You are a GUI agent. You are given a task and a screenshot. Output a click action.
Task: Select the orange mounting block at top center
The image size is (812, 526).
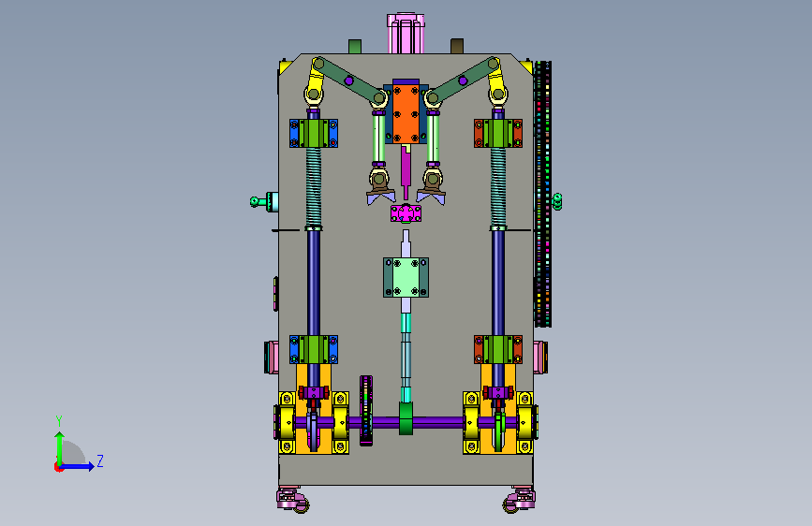(x=406, y=113)
